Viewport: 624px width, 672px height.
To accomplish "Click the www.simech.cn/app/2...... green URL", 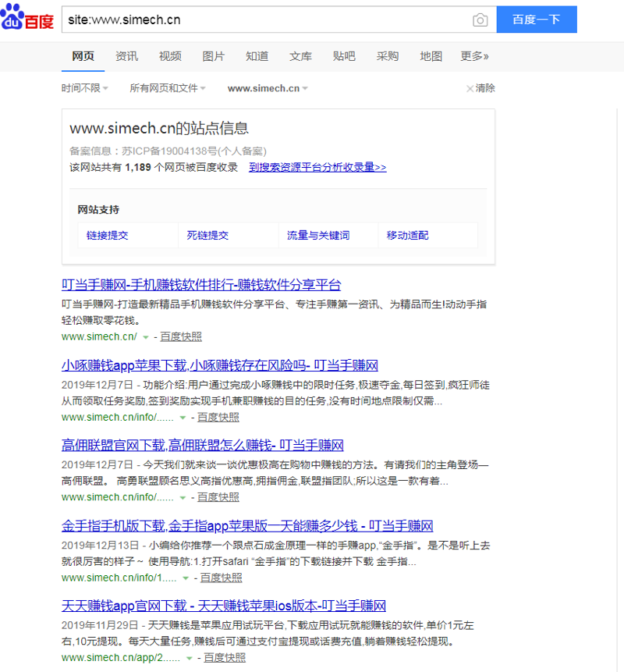I will (121, 658).
